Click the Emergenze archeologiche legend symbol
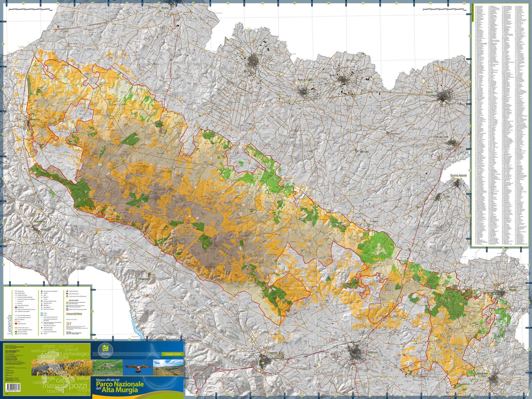This screenshot has height=399, width=532. coord(42,291)
